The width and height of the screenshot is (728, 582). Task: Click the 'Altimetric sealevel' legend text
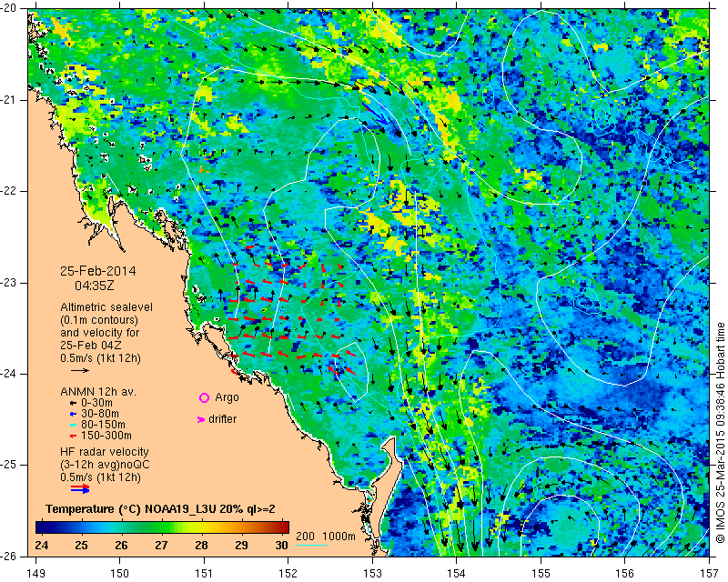pyautogui.click(x=106, y=307)
